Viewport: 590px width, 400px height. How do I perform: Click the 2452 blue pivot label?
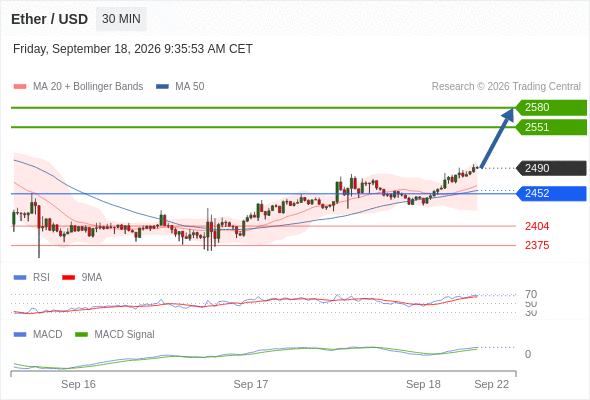coord(551,193)
